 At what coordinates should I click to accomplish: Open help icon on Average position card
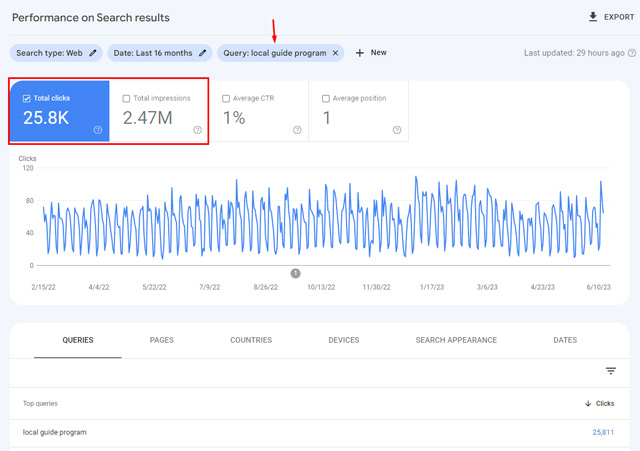pyautogui.click(x=397, y=130)
